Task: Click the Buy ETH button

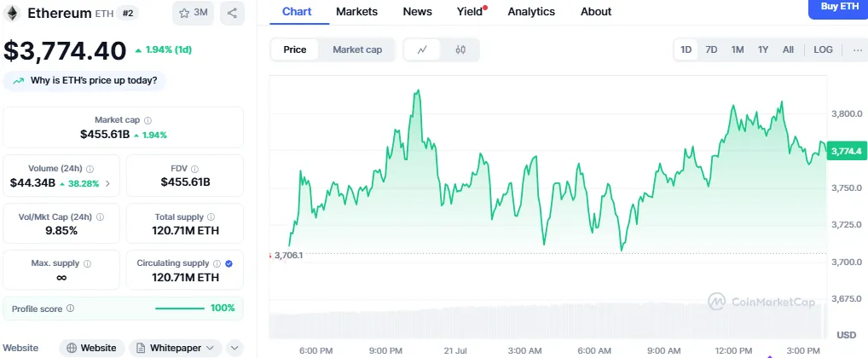Action: pyautogui.click(x=838, y=7)
